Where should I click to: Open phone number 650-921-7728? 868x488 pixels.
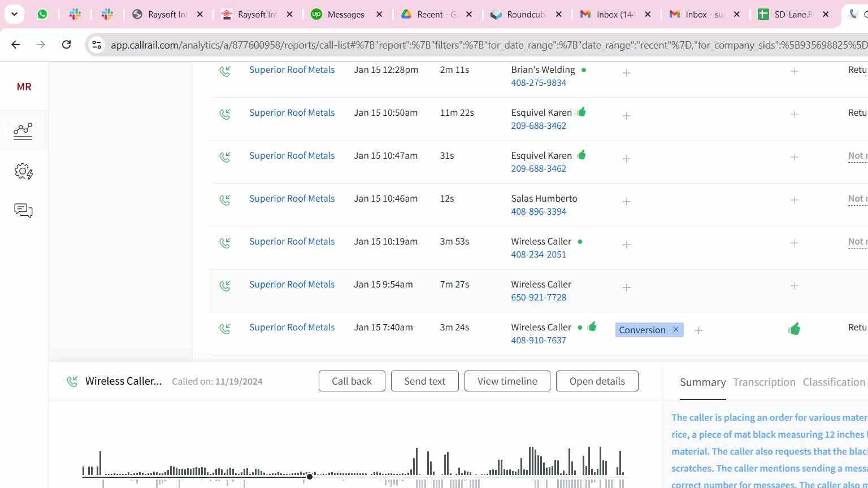pos(539,298)
